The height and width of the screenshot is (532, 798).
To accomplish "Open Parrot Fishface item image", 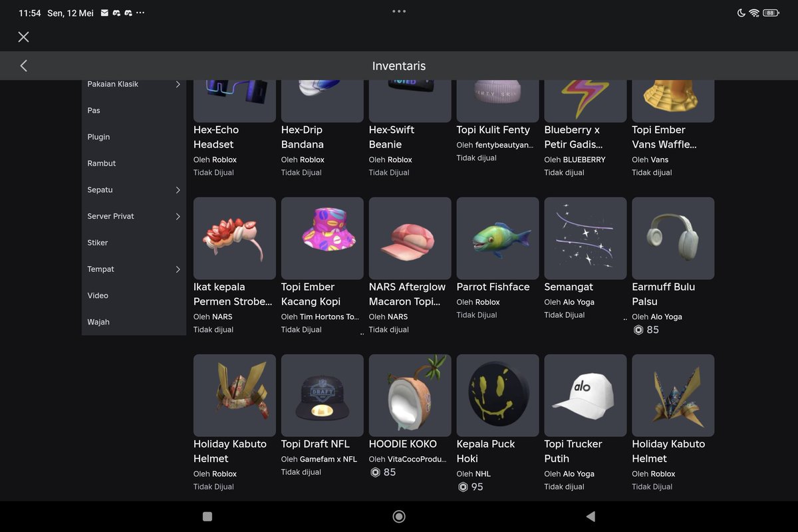I will coord(498,238).
